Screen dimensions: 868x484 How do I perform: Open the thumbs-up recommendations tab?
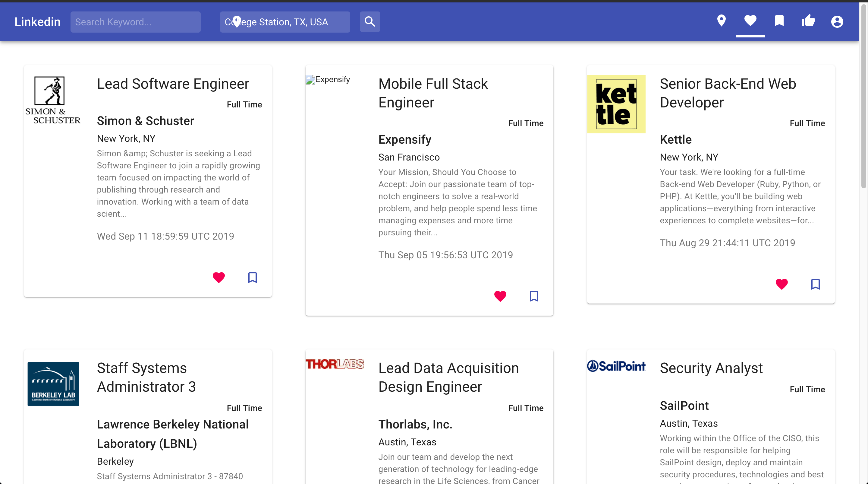[x=808, y=21]
